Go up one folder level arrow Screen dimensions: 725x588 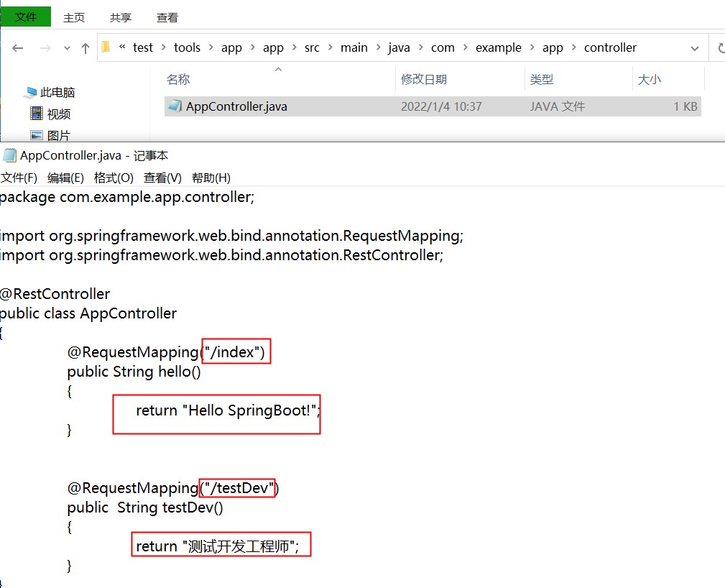pos(85,48)
